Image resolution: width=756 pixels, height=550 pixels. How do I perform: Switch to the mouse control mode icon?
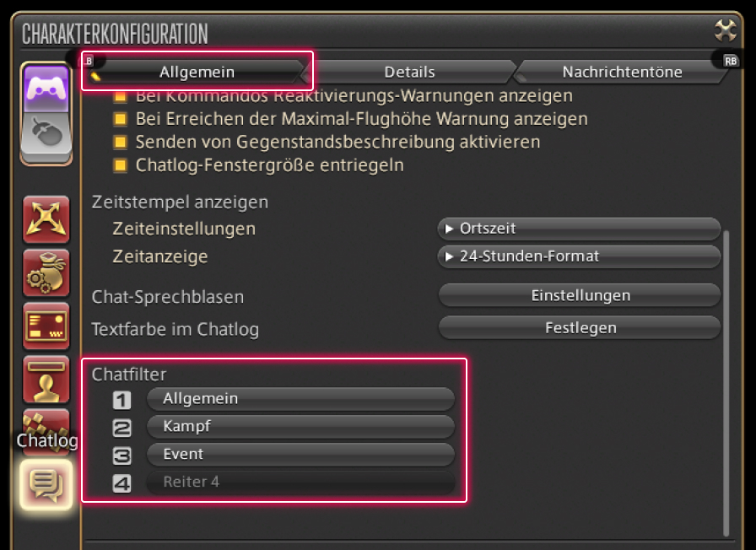tap(46, 135)
